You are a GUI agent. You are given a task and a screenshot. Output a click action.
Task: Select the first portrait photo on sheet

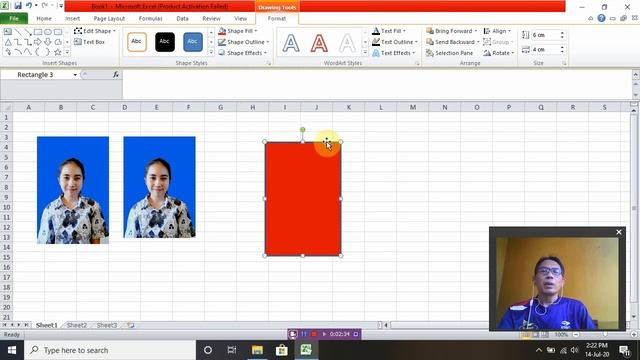pyautogui.click(x=73, y=190)
